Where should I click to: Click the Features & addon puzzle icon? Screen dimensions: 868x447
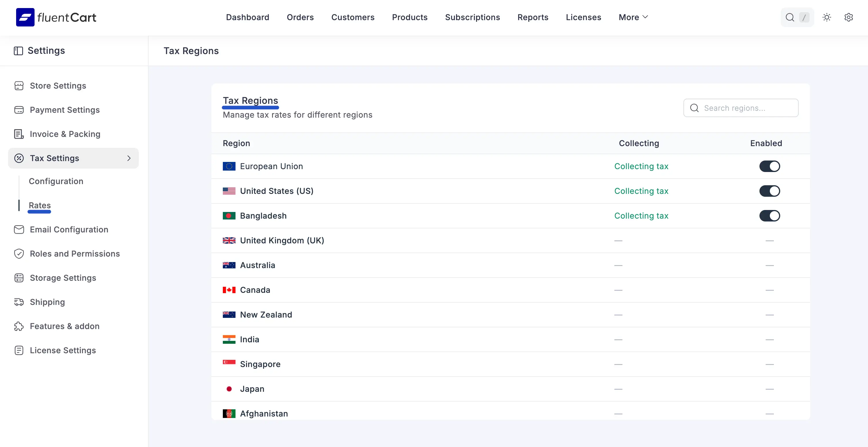coord(19,326)
